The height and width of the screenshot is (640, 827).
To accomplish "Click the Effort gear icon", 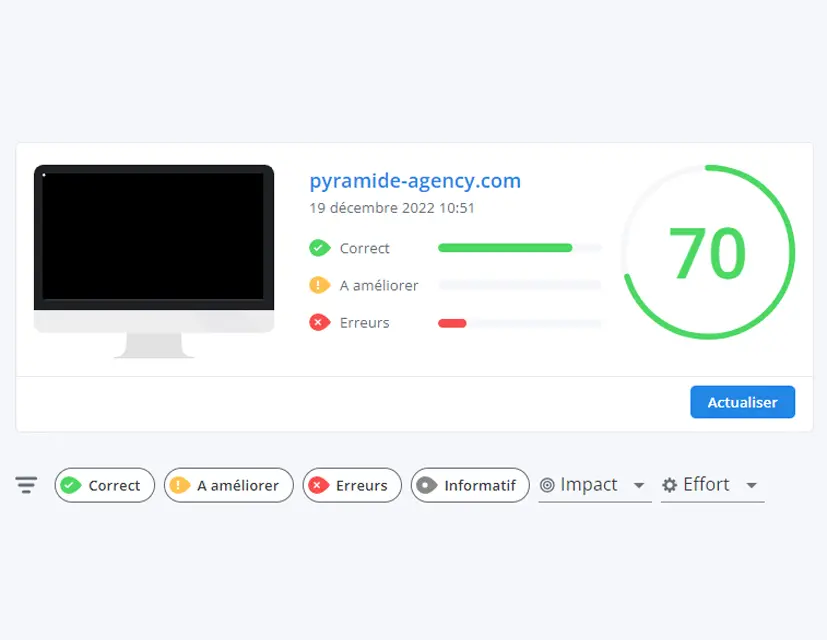I will [669, 485].
